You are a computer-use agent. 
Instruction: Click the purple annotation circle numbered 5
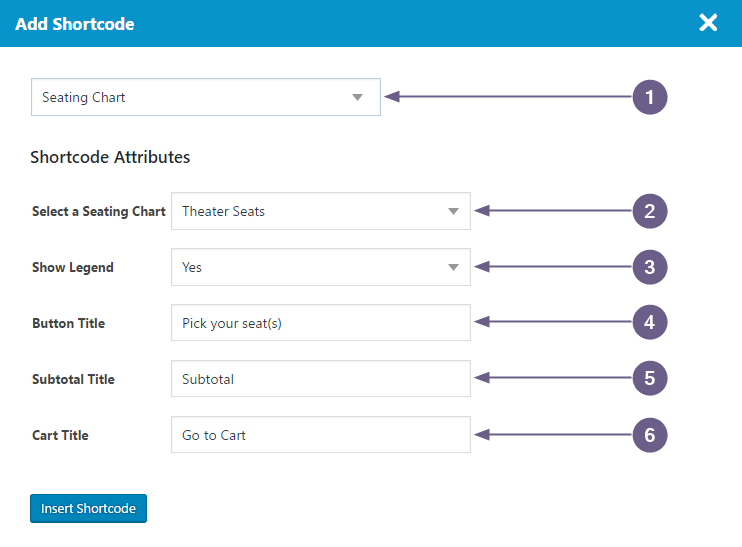coord(650,378)
